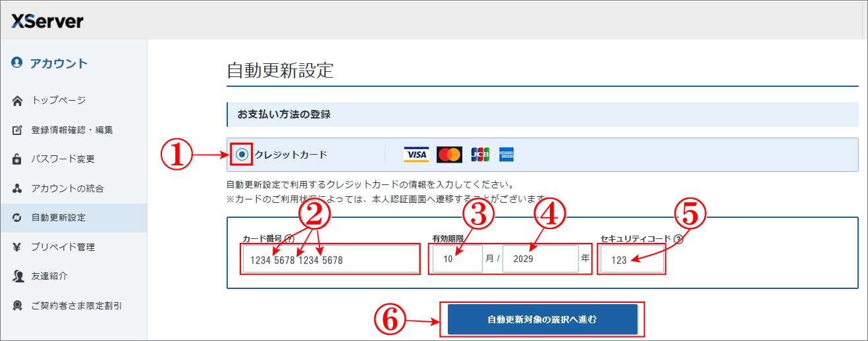868x341 pixels.
Task: Click the edit icon beside 登録情報確認・編集
Action: coord(18,130)
